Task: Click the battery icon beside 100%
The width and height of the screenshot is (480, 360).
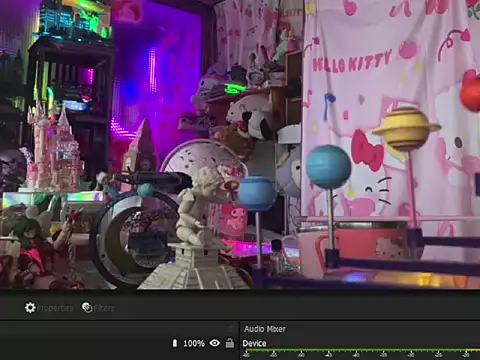Action: click(x=175, y=343)
